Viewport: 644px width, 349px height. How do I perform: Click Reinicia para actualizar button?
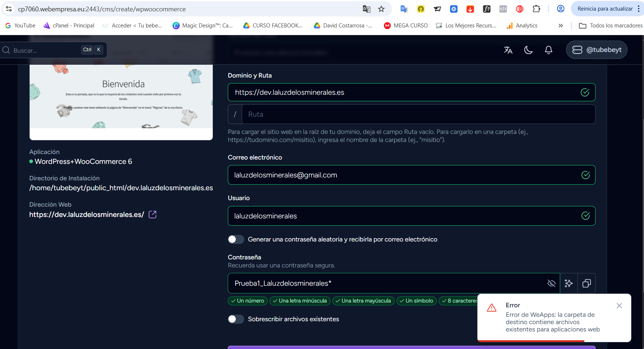pos(605,9)
